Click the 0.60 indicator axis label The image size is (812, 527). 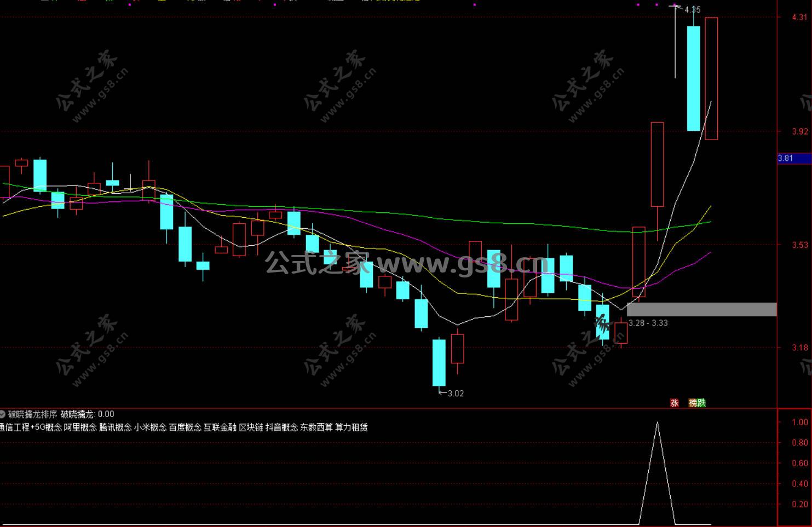800,463
